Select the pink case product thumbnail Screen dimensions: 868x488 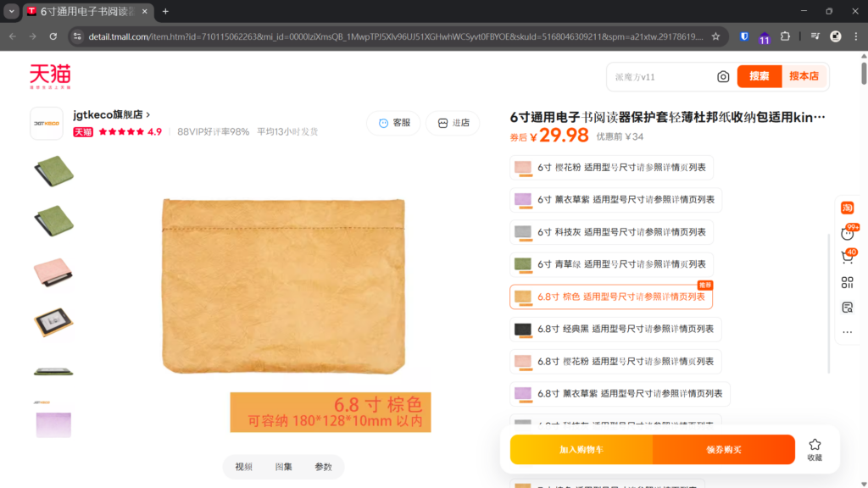(53, 271)
